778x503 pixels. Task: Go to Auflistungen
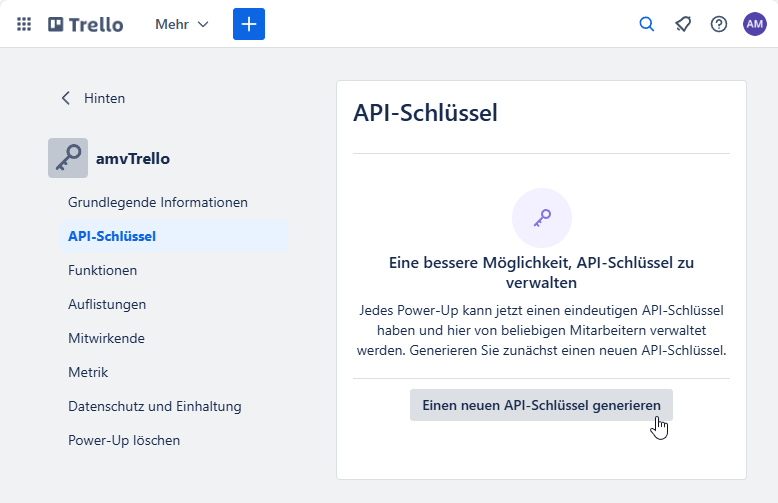point(107,304)
